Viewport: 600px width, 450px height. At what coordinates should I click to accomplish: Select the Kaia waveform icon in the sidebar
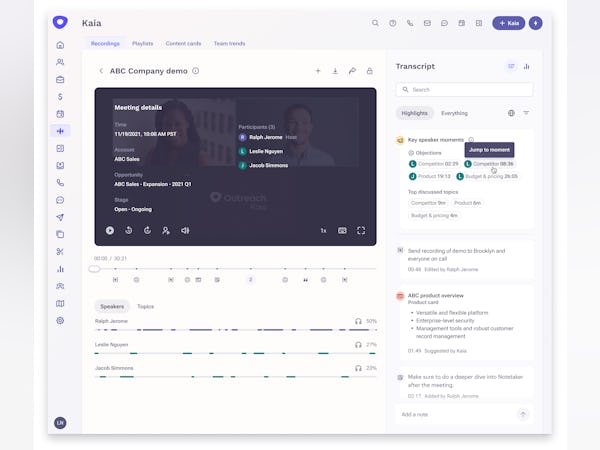(x=60, y=131)
